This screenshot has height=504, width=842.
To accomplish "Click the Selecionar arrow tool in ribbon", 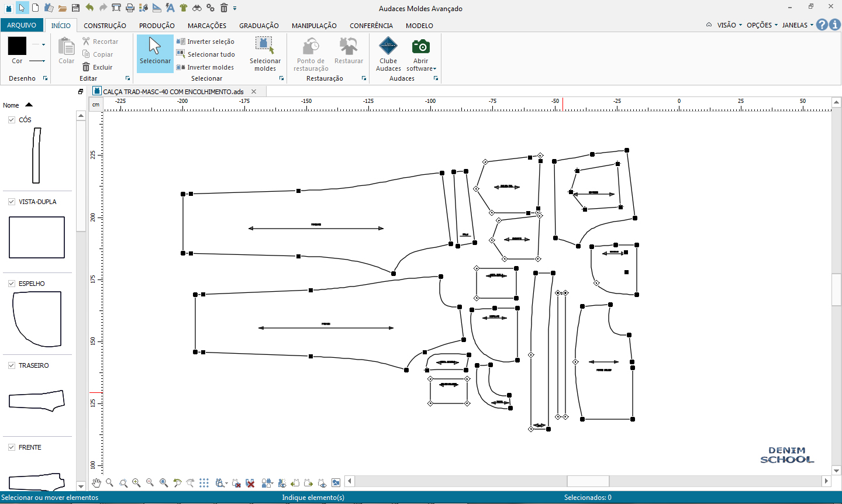I will click(x=155, y=53).
